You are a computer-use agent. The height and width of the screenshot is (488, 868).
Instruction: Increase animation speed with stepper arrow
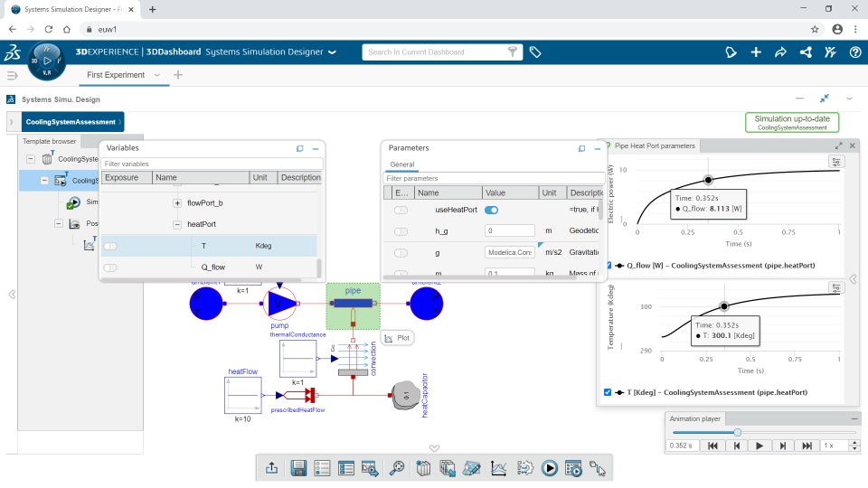point(854,443)
